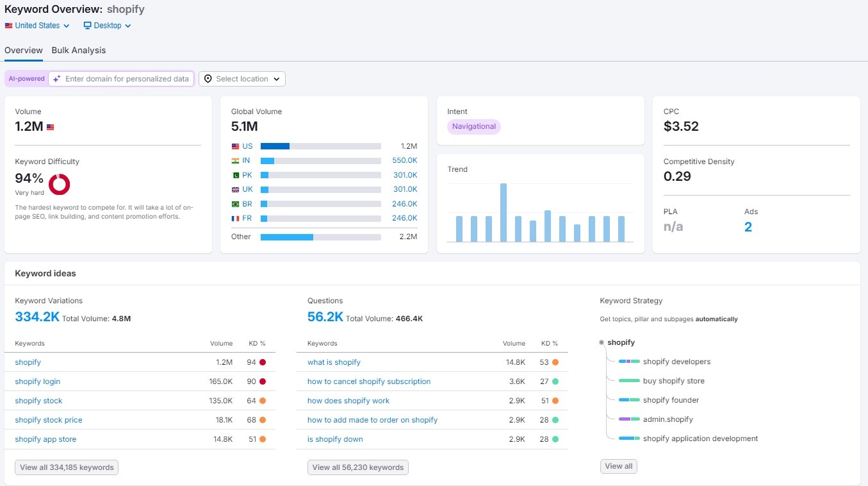Click the orange KD dot for what is shopify
The width and height of the screenshot is (868, 486).
pyautogui.click(x=555, y=362)
